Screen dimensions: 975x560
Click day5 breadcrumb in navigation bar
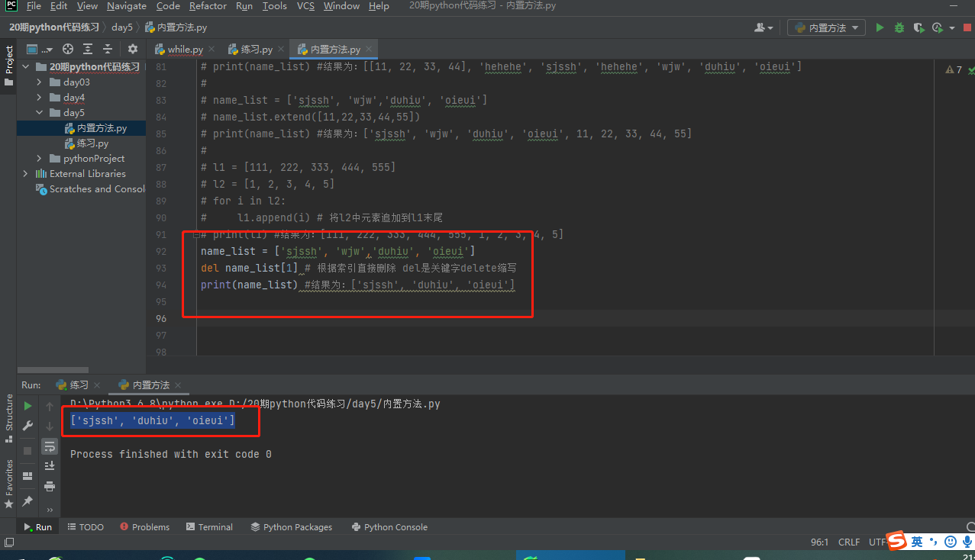pyautogui.click(x=121, y=27)
